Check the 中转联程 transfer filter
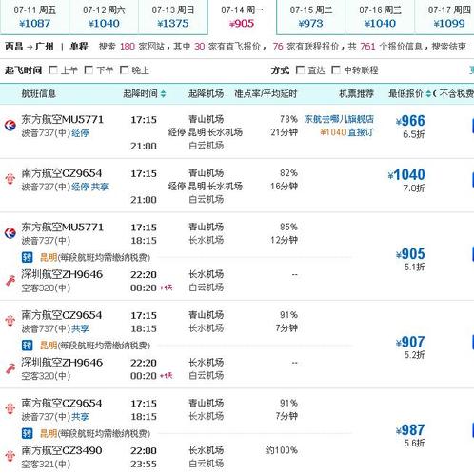Screen dimensions: 474x476 click(x=336, y=69)
